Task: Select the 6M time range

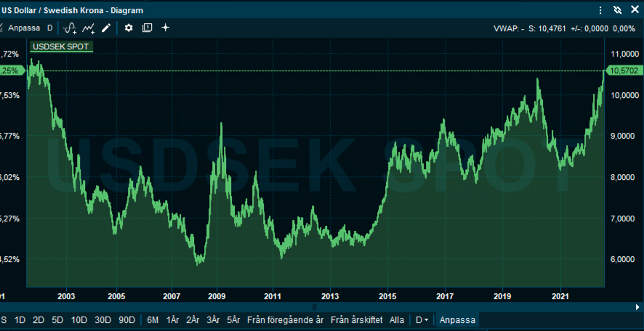Action: [153, 319]
